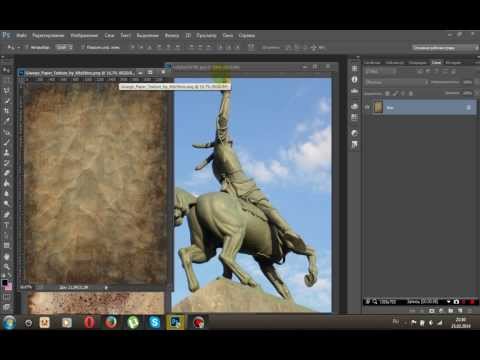Activate the Grunge Paper Texture document title bar
This screenshot has height=360, width=480.
[x=79, y=73]
